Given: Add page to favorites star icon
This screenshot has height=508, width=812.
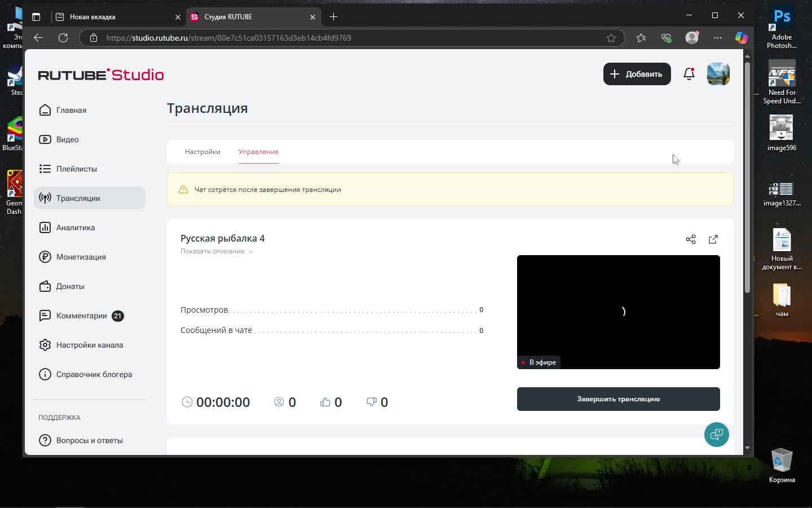Looking at the screenshot, I should 611,38.
